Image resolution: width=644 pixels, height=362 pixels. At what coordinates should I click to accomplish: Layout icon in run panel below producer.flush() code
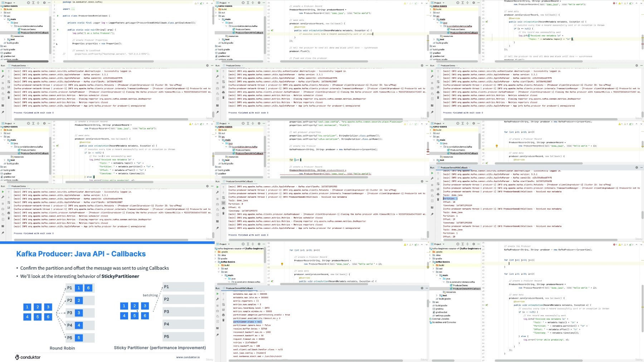[x=218, y=105]
